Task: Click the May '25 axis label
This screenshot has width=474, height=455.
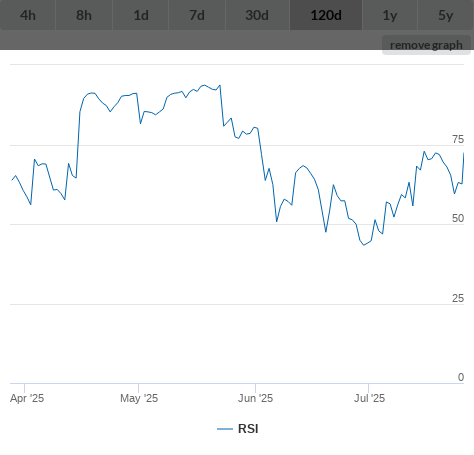Action: click(139, 398)
